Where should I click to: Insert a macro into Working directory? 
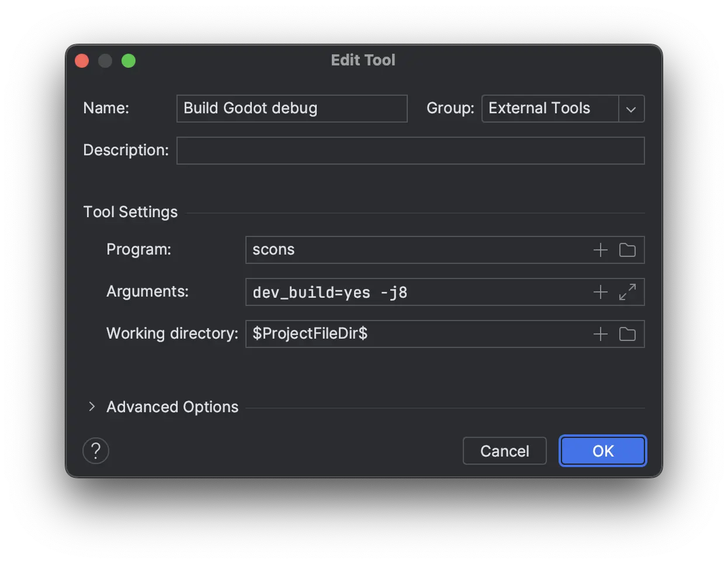pos(599,333)
